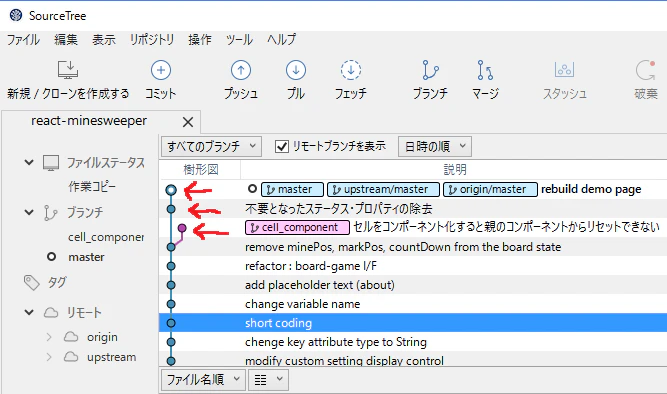This screenshot has width=667, height=394.
Task: Click the cloud icon beside リモート heading
Action: click(x=51, y=313)
